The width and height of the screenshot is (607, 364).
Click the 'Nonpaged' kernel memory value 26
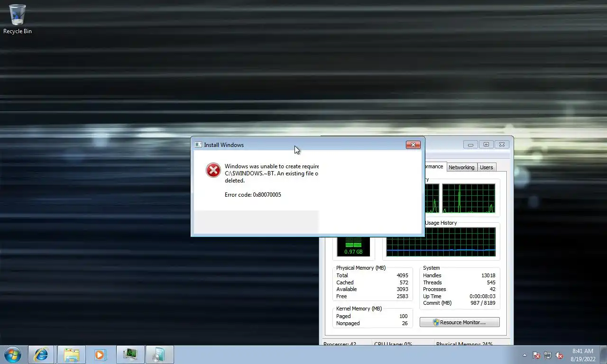pos(405,323)
